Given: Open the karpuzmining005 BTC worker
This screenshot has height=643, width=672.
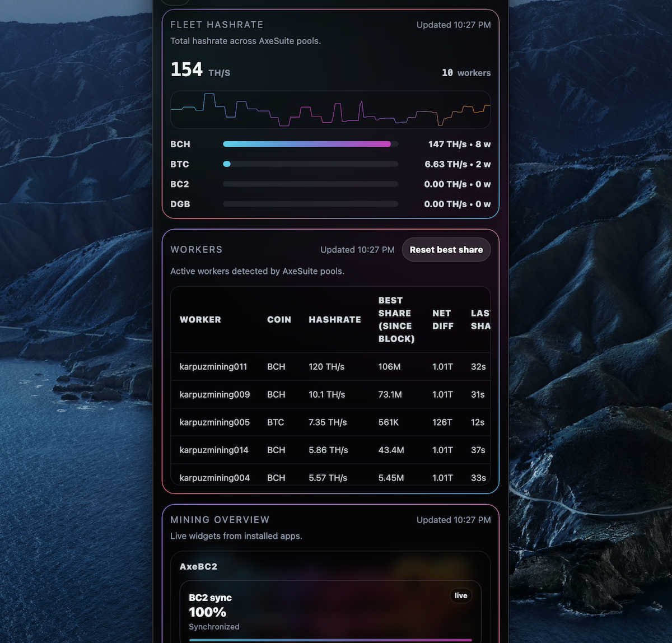Looking at the screenshot, I should tap(214, 422).
